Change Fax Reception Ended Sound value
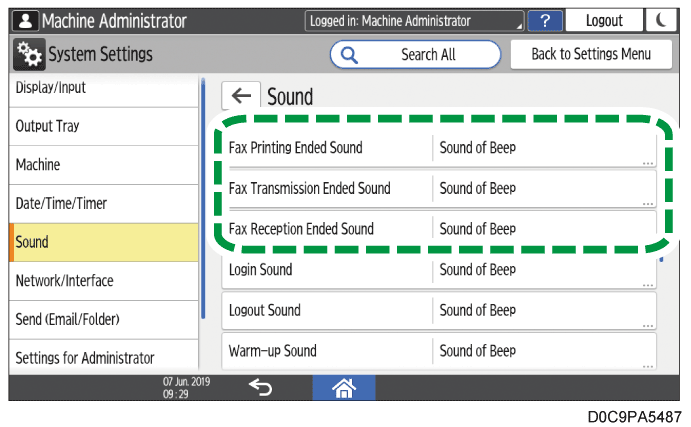 point(439,229)
